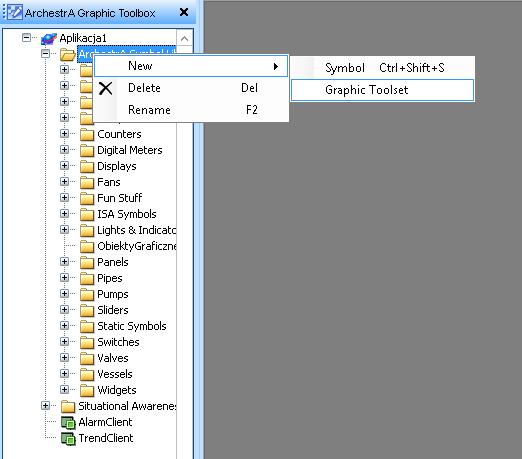This screenshot has height=459, width=522.
Task: Click the Digital Meters folder icon
Action: (87, 150)
